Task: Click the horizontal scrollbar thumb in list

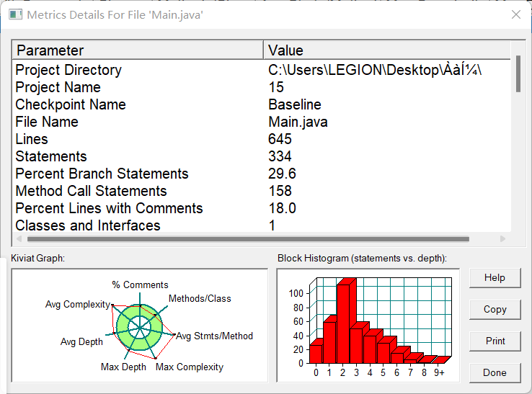Action: [248, 239]
